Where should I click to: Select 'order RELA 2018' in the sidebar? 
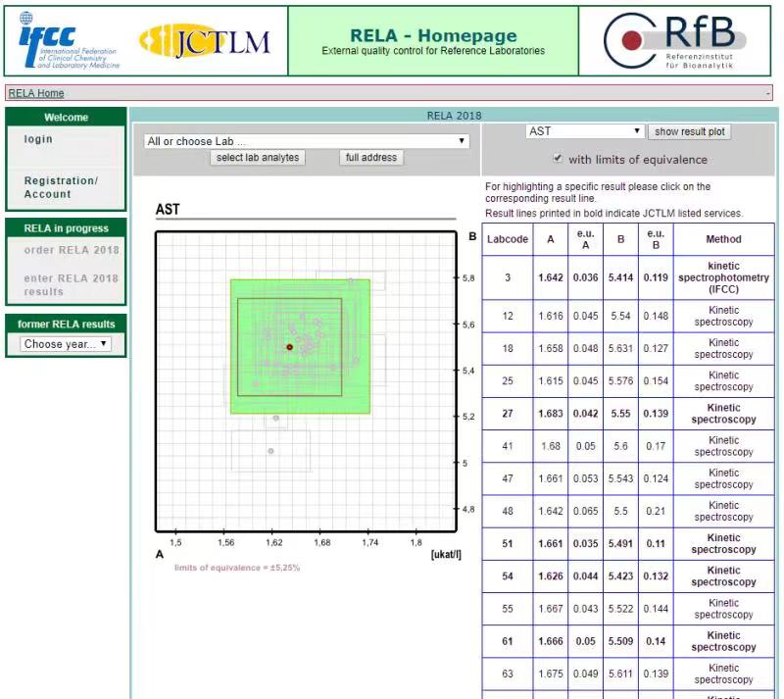point(71,250)
